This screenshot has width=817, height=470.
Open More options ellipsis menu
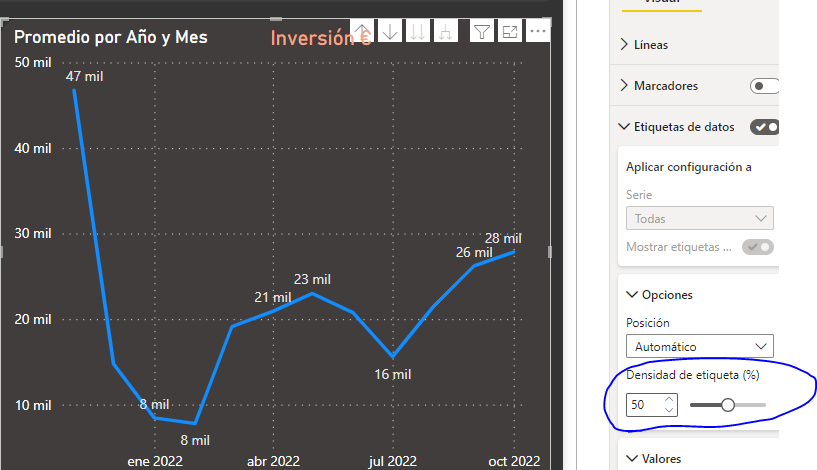coord(538,32)
